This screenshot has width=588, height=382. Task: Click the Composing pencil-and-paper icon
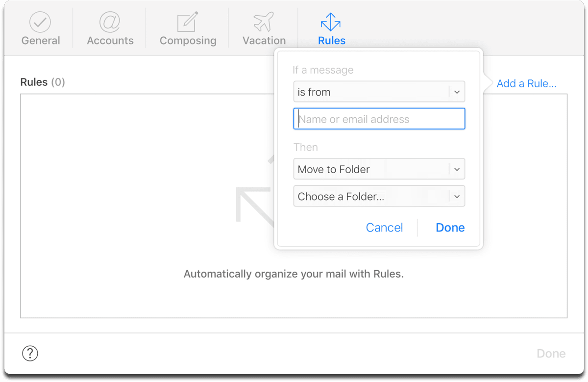(x=188, y=22)
